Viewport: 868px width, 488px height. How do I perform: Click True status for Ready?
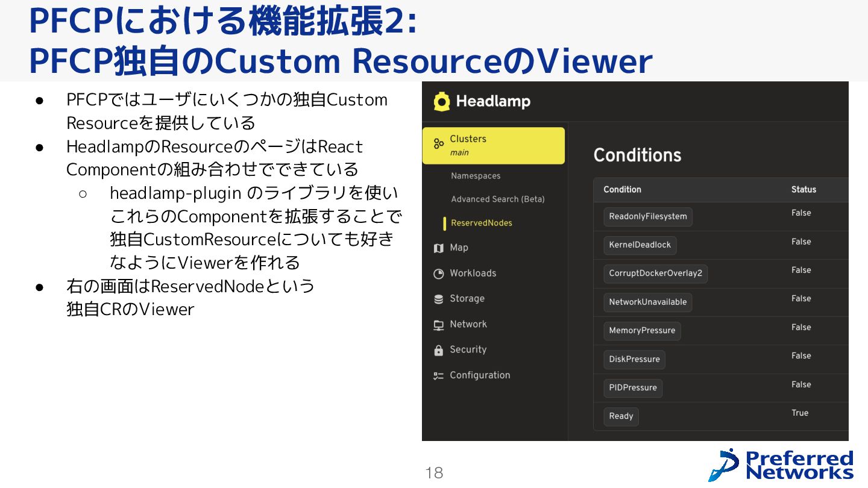pyautogui.click(x=800, y=413)
